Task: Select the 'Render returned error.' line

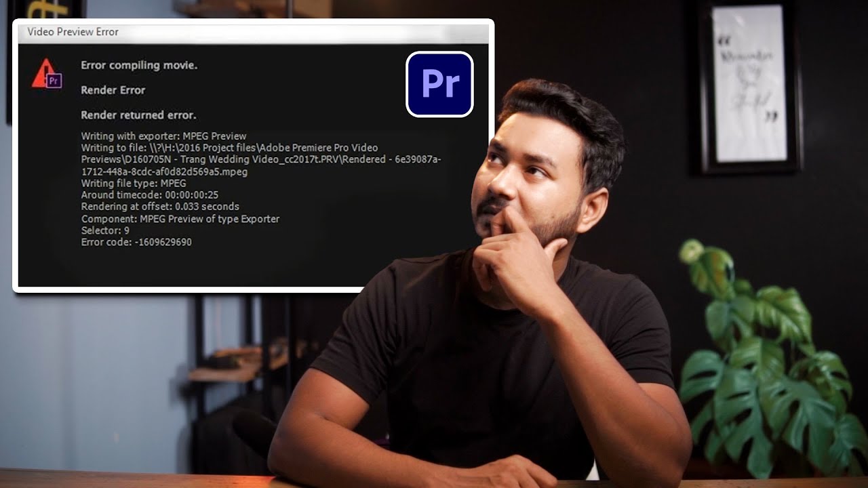Action: 138,115
